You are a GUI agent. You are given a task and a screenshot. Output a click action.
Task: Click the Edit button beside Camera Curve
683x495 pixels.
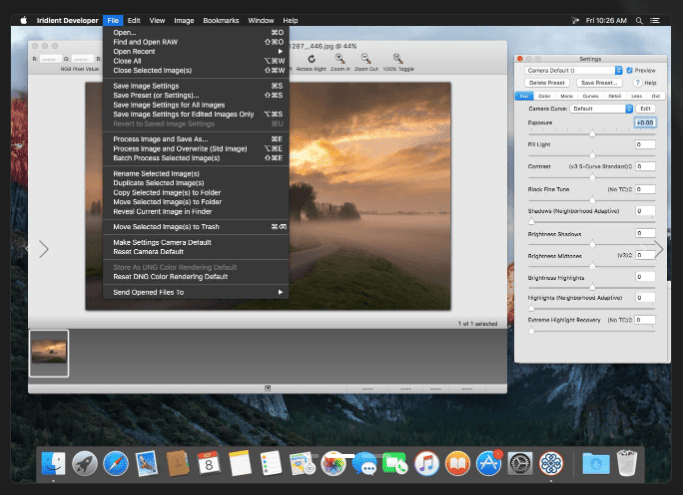click(646, 108)
